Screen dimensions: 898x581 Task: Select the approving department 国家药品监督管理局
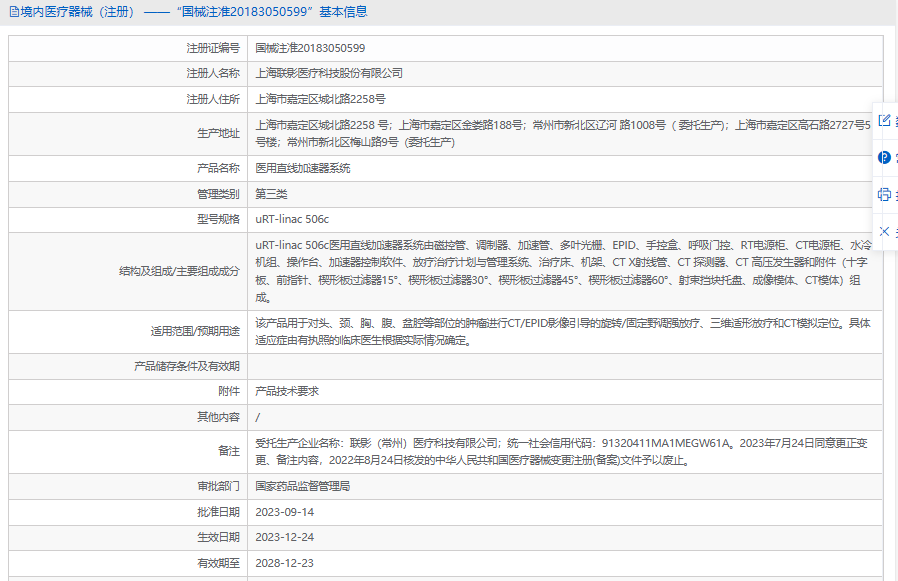coord(302,486)
